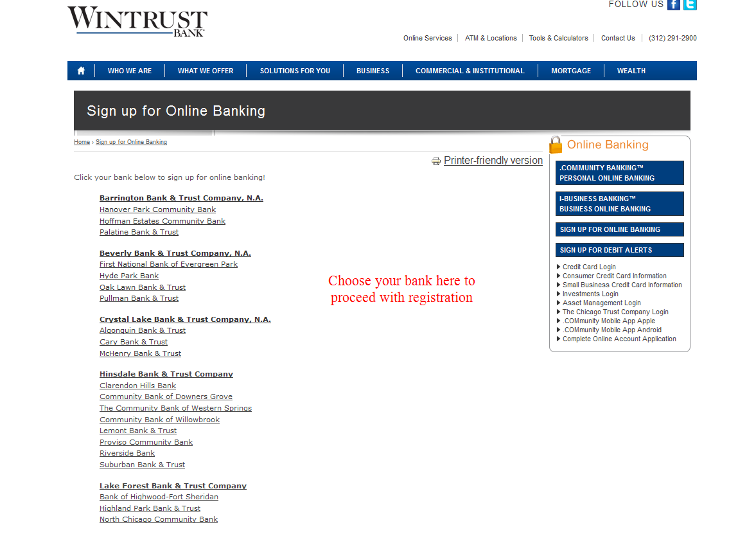The image size is (756, 534).
Task: Select Palatine Bank & Trust
Action: pyautogui.click(x=139, y=232)
